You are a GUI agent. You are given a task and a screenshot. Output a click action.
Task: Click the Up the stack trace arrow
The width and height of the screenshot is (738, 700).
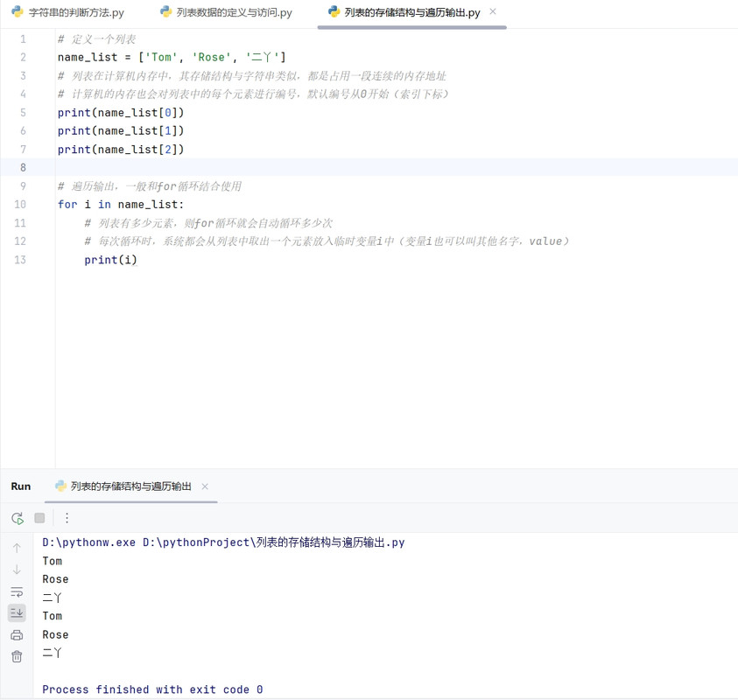click(x=17, y=548)
